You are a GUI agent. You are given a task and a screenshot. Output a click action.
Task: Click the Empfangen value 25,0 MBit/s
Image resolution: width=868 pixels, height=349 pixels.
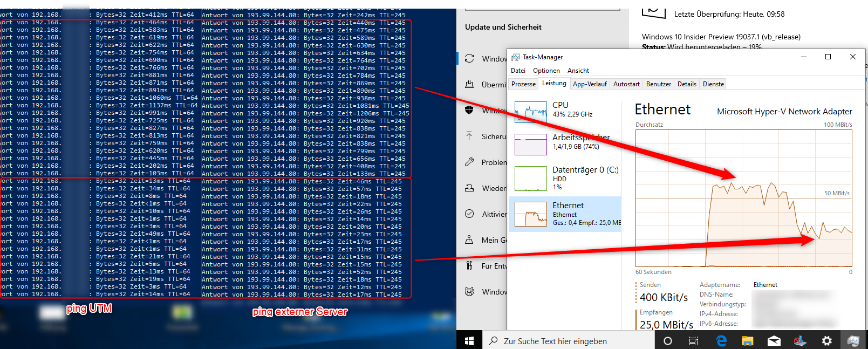[666, 325]
